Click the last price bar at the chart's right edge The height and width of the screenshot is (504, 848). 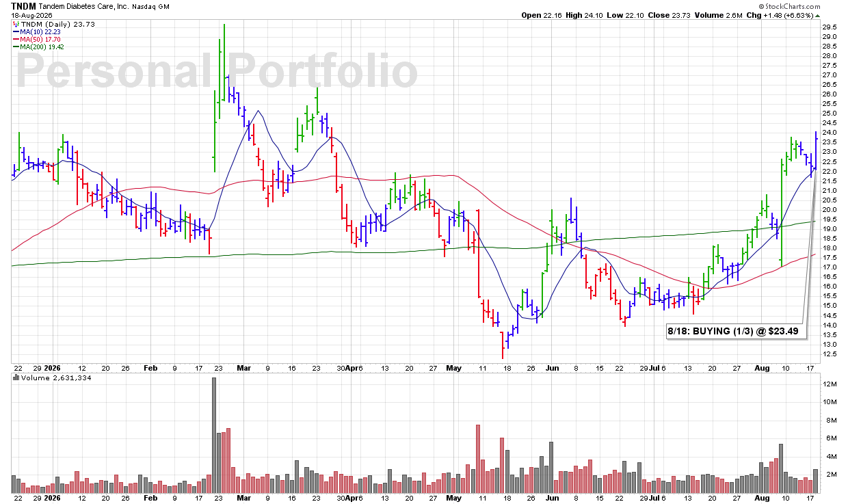coord(816,150)
